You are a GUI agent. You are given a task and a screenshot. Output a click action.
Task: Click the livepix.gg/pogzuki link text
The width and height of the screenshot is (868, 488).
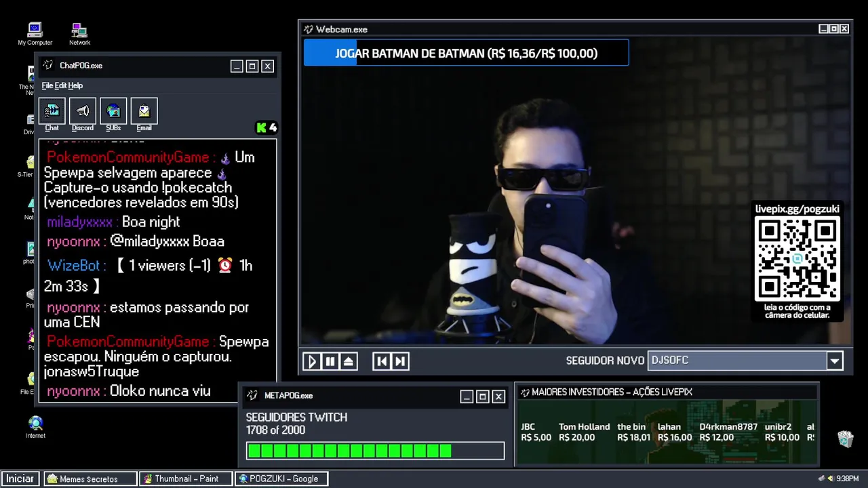[x=797, y=209]
